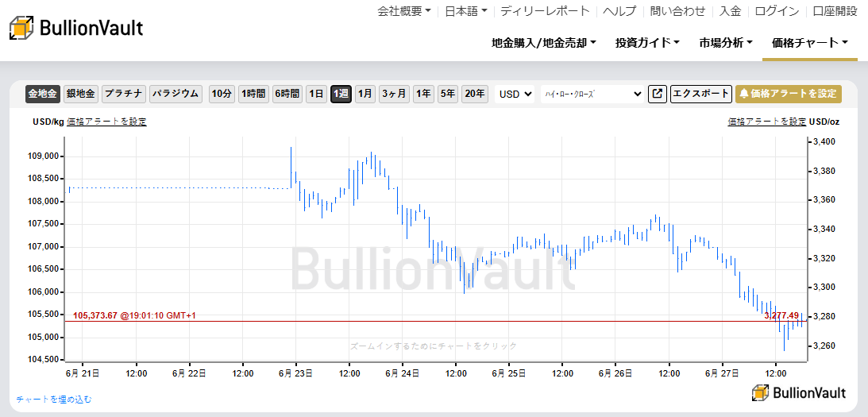Set chart range to 5年
The image size is (868, 417).
click(x=447, y=94)
